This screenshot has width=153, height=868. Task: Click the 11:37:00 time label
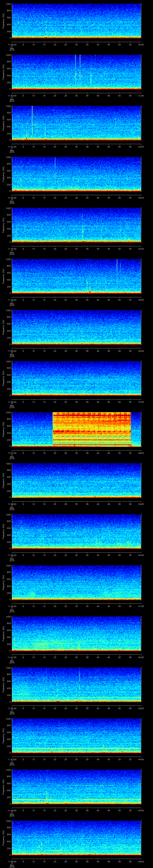[x=12, y=453]
